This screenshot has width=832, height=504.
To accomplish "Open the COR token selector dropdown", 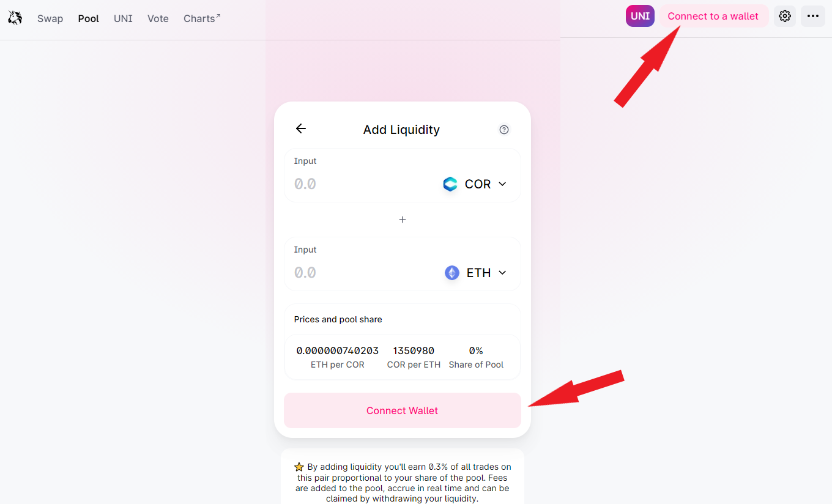I will (x=476, y=183).
